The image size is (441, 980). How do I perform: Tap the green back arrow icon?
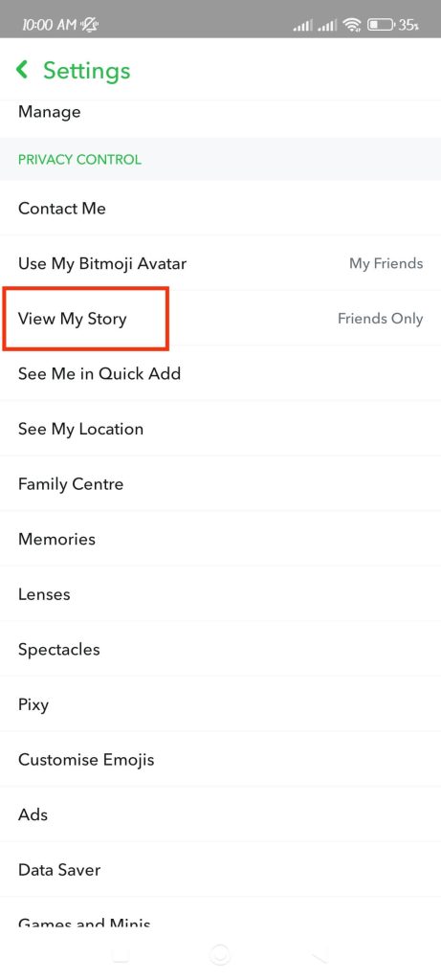(23, 69)
